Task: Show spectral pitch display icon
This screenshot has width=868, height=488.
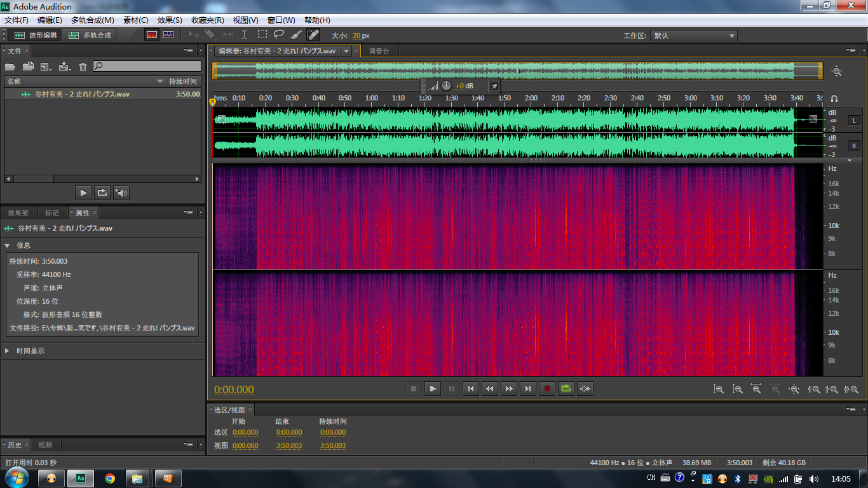Action: [x=168, y=35]
